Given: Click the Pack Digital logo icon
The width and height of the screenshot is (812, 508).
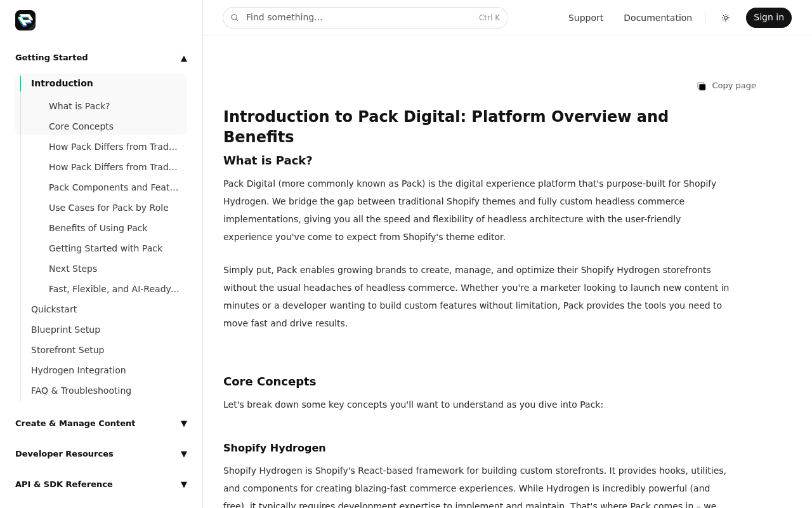Looking at the screenshot, I should click(x=25, y=20).
